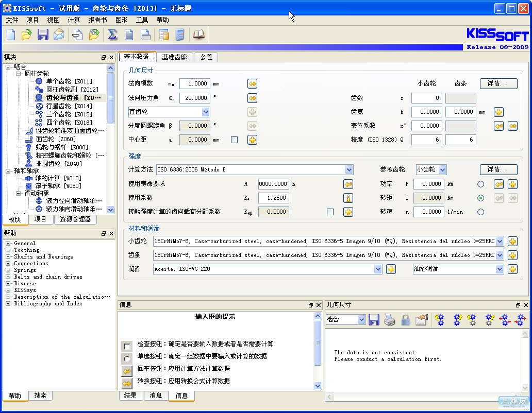Run calculation with the Sigma toolbar icon
The width and height of the screenshot is (532, 413).
pos(112,35)
